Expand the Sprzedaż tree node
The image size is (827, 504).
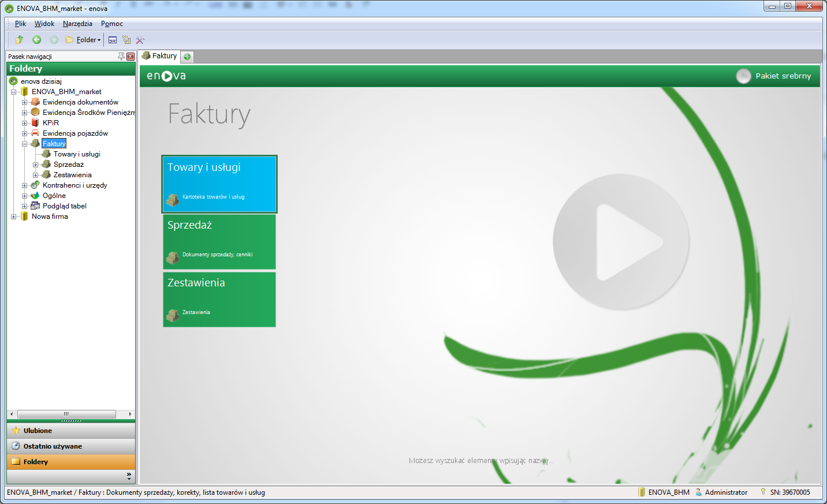click(35, 165)
